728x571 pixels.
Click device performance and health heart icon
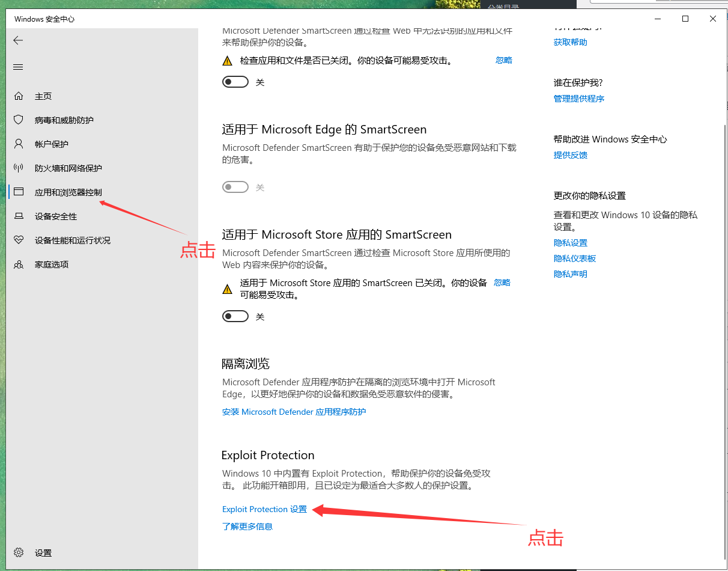(x=19, y=240)
